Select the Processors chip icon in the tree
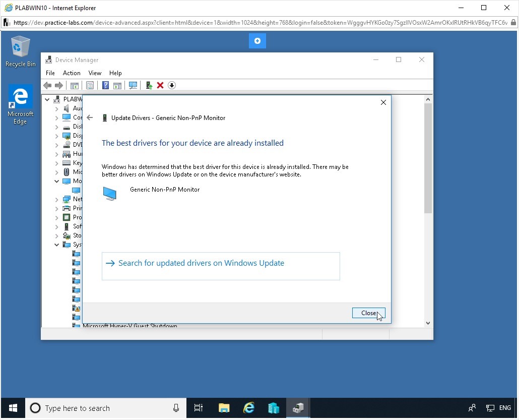This screenshot has width=519, height=420. tap(67, 217)
